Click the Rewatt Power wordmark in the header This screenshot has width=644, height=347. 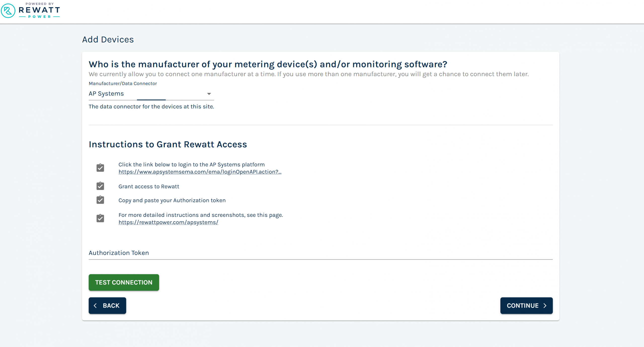[39, 11]
